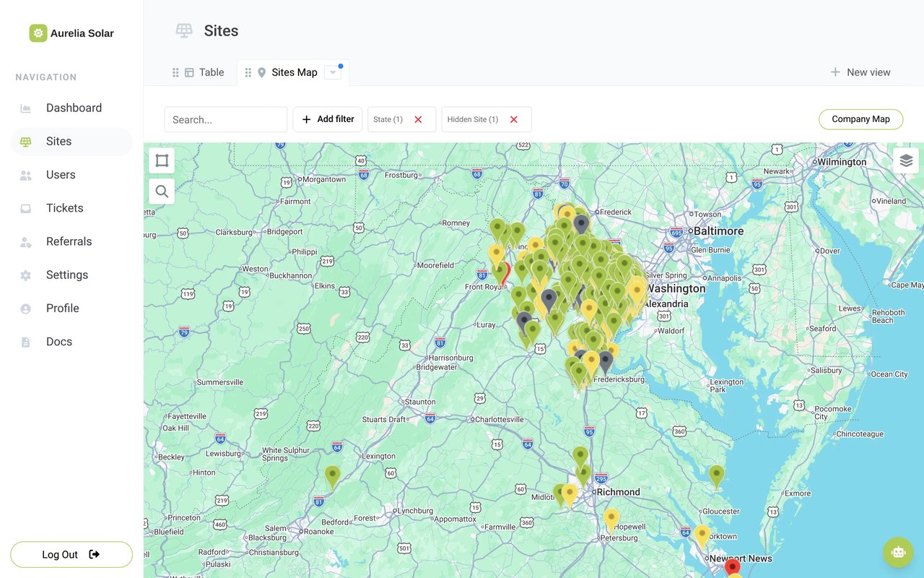Viewport: 924px width, 578px height.
Task: Click the Profile person icon
Action: (x=26, y=309)
